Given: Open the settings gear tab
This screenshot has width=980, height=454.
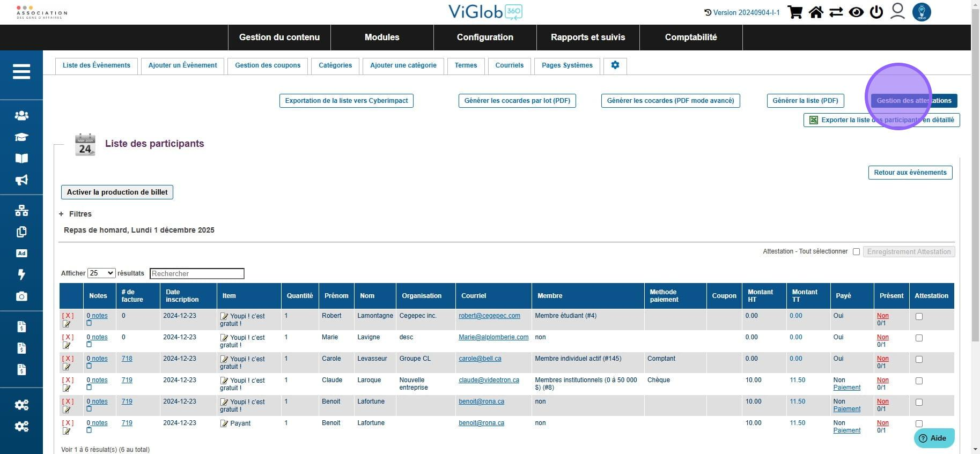Looking at the screenshot, I should coord(615,65).
